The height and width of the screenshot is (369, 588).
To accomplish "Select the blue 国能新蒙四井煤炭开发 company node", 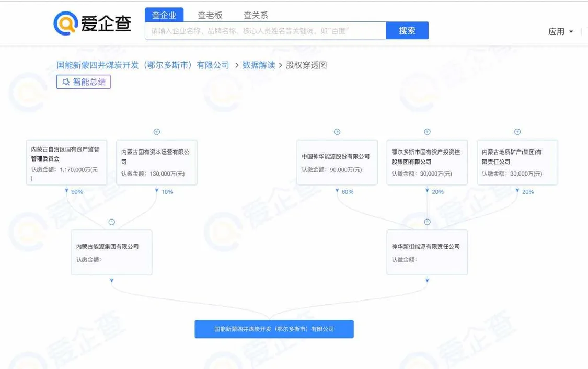I will pyautogui.click(x=274, y=329).
